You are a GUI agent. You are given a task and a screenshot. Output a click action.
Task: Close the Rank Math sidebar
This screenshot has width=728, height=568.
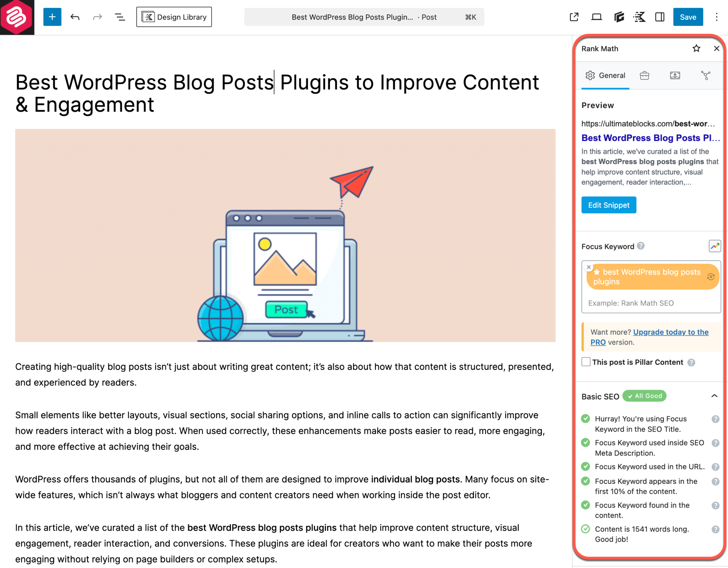tap(717, 48)
